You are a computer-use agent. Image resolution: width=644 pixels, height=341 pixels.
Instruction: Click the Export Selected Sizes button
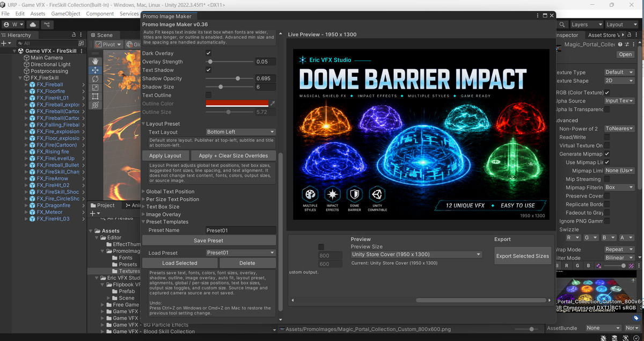[522, 256]
